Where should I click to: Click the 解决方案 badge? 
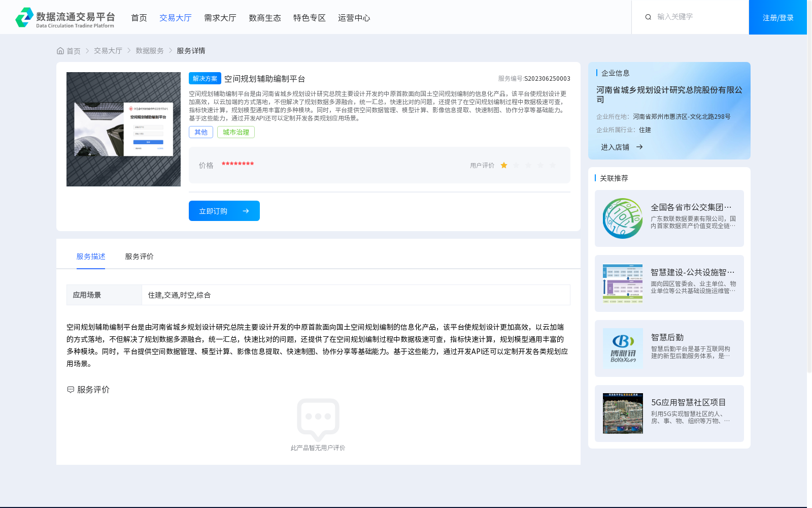pyautogui.click(x=205, y=78)
